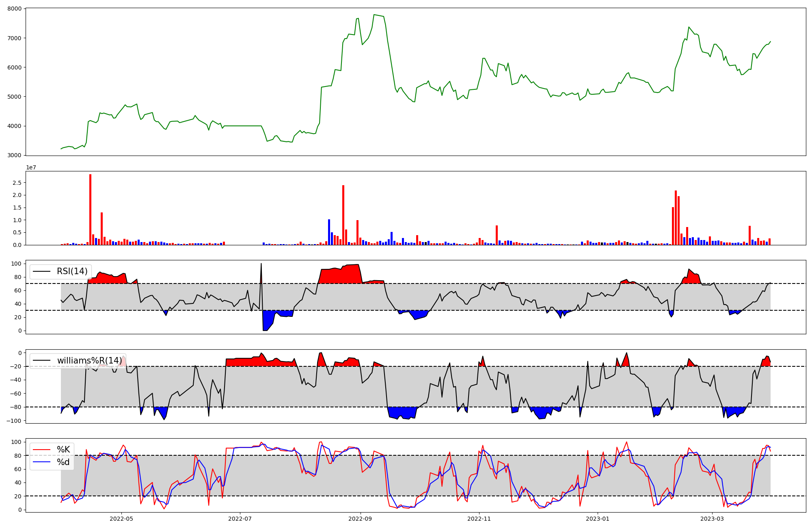Select the 2023-03 date tick label

pyautogui.click(x=713, y=519)
